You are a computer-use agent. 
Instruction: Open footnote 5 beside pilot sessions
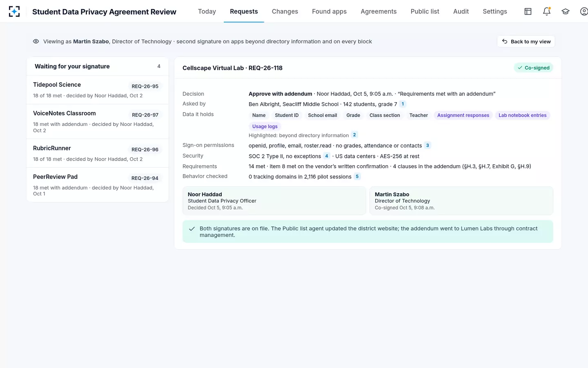pos(357,176)
